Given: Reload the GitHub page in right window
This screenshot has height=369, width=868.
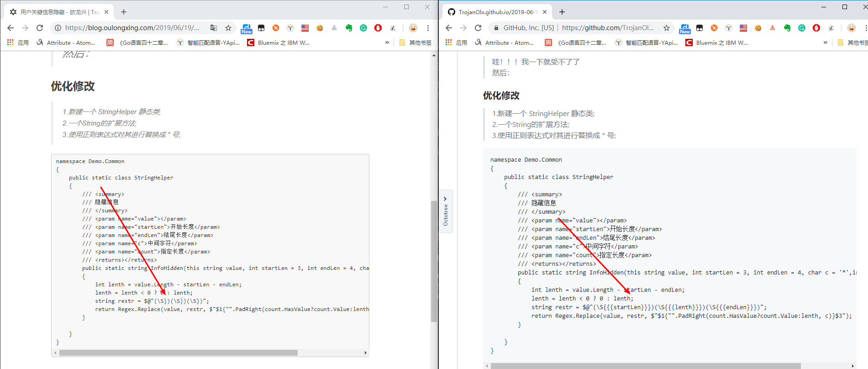Looking at the screenshot, I should 478,28.
